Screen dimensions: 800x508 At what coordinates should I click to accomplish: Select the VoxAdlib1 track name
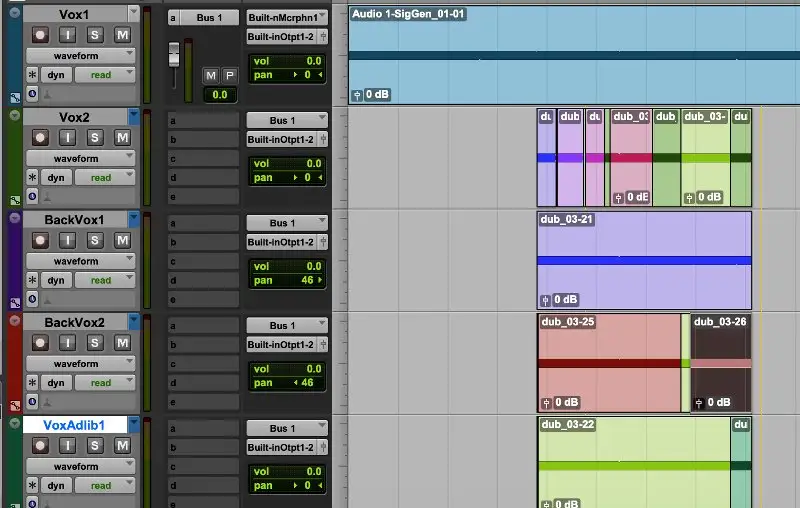pos(75,425)
